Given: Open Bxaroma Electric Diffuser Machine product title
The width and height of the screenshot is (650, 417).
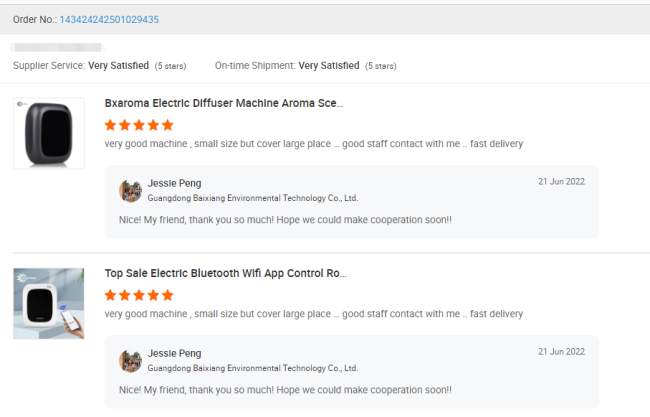Looking at the screenshot, I should click(224, 103).
